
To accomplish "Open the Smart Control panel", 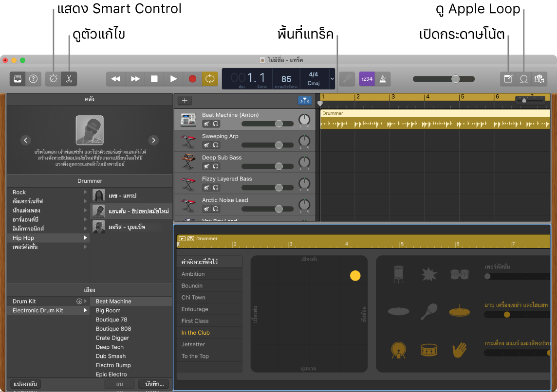I will (53, 79).
